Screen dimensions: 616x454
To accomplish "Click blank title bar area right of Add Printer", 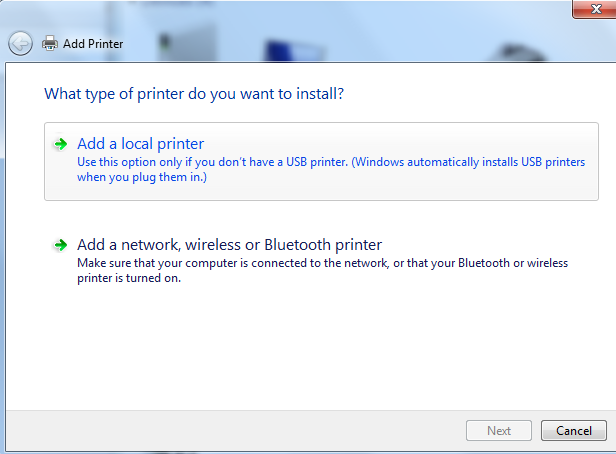I will point(350,44).
